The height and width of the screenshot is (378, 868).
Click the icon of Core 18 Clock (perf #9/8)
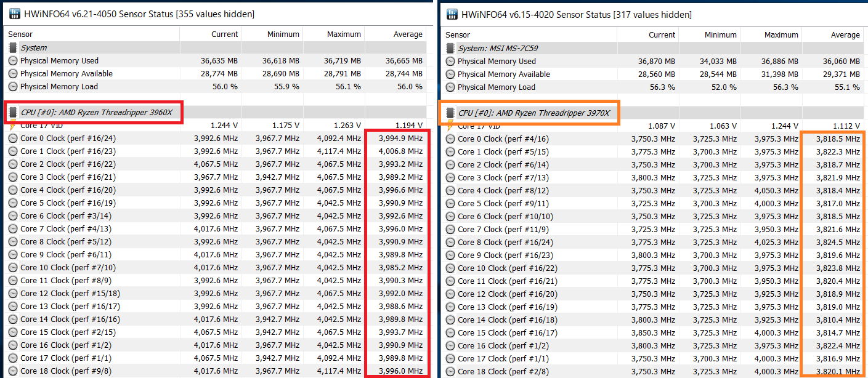coord(13,371)
